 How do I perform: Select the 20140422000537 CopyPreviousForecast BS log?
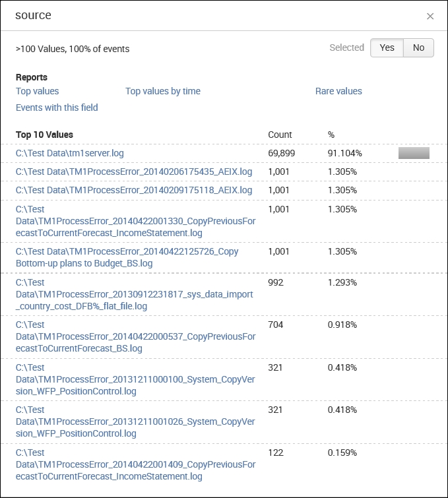[x=135, y=336]
